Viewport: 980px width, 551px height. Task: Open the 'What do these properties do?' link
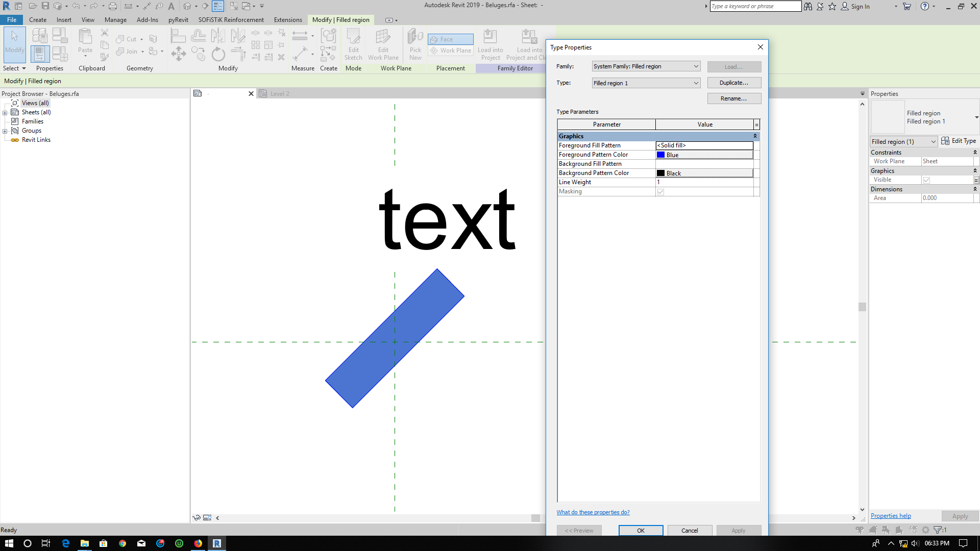593,512
